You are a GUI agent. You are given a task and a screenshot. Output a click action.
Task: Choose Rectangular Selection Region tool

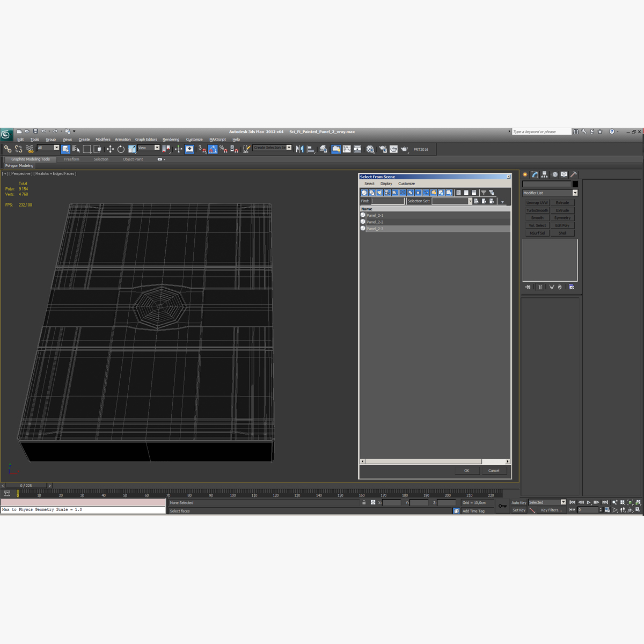[x=87, y=149]
